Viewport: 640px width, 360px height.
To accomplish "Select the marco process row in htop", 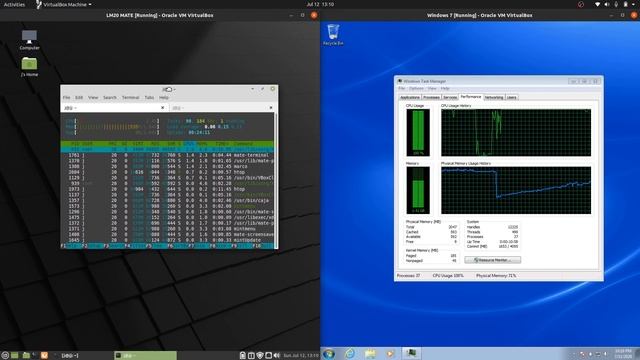I will point(167,167).
